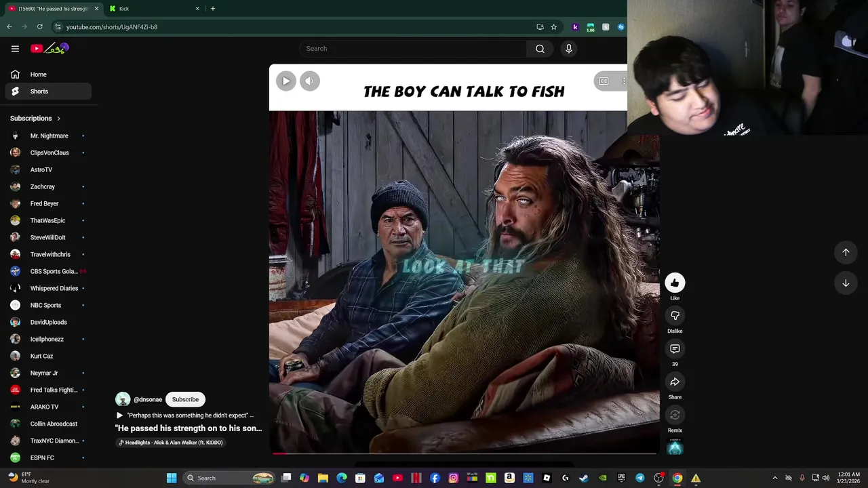Open Whispered Diaries channel

click(47, 288)
